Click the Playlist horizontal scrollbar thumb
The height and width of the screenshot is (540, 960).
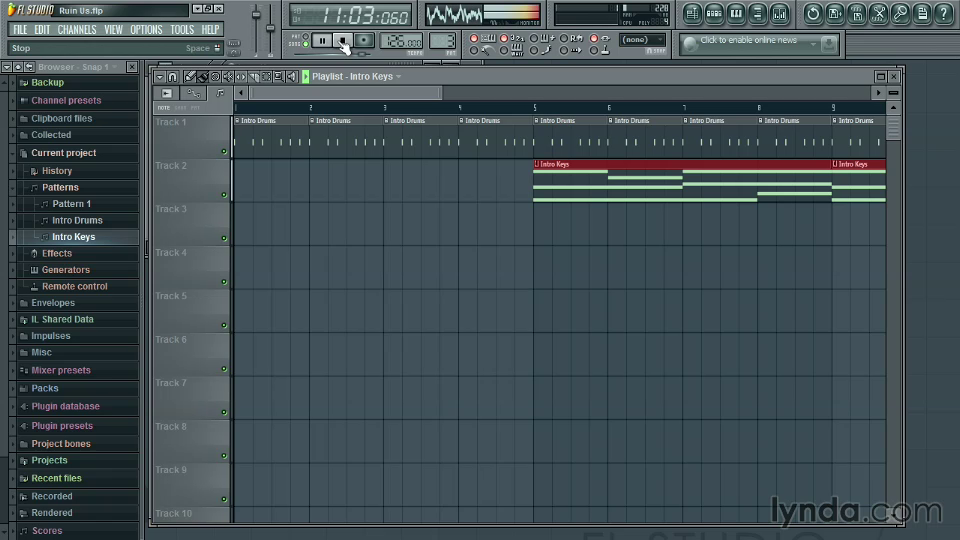(345, 93)
